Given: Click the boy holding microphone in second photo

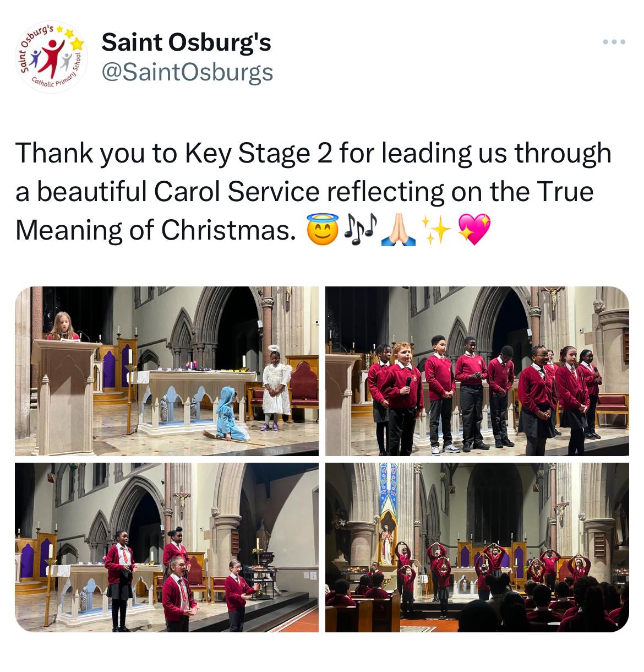Looking at the screenshot, I should tap(404, 397).
